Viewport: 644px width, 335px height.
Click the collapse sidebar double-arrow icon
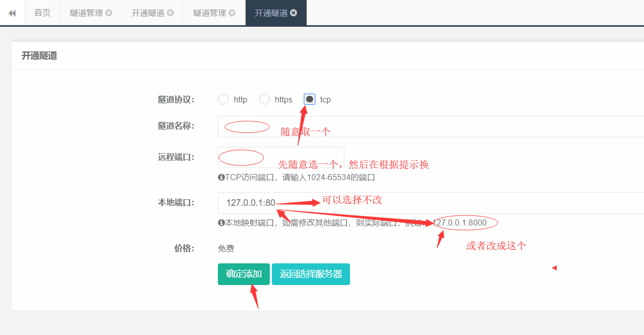click(11, 13)
